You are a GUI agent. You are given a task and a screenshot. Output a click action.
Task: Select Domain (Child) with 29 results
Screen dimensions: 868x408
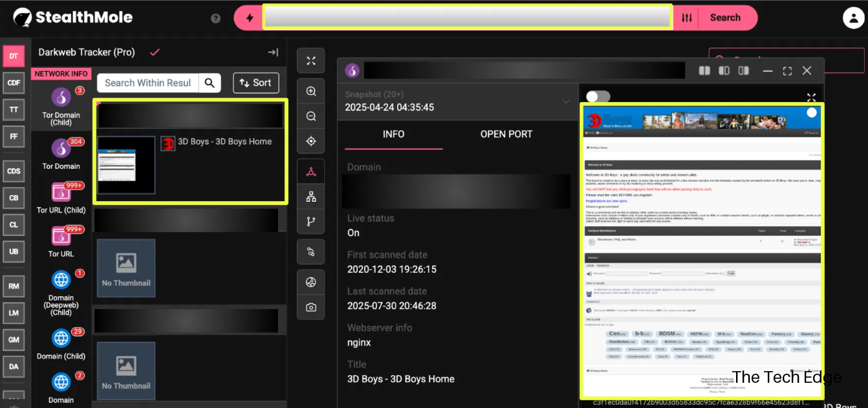pyautogui.click(x=61, y=344)
